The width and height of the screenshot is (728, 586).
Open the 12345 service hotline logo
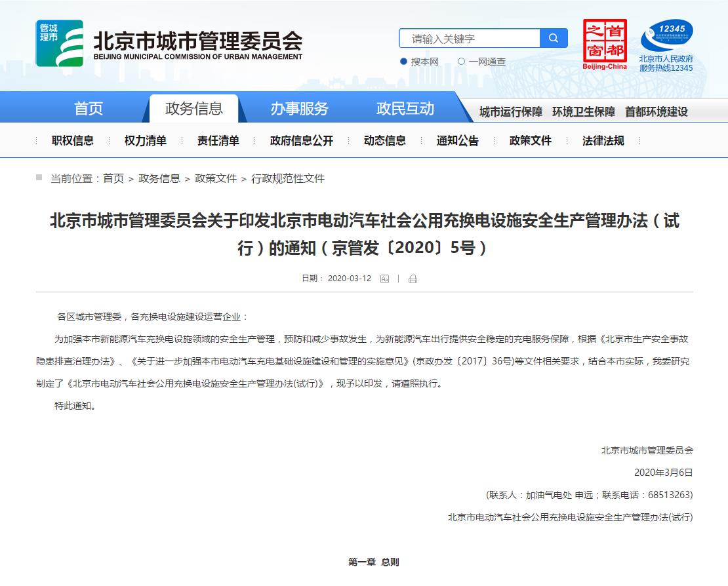(x=666, y=35)
